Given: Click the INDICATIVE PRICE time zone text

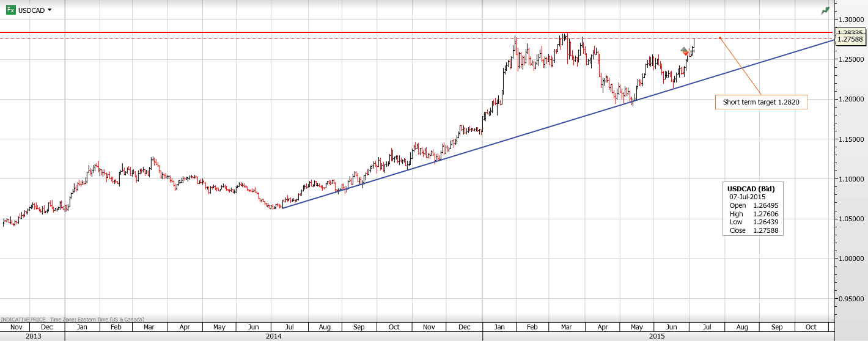Looking at the screenshot, I should point(73,320).
